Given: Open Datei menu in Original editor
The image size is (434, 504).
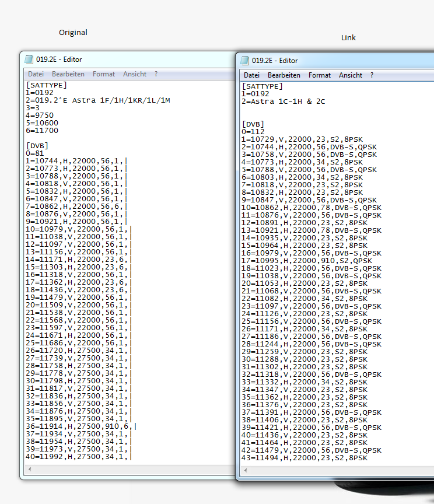Looking at the screenshot, I should pos(36,74).
